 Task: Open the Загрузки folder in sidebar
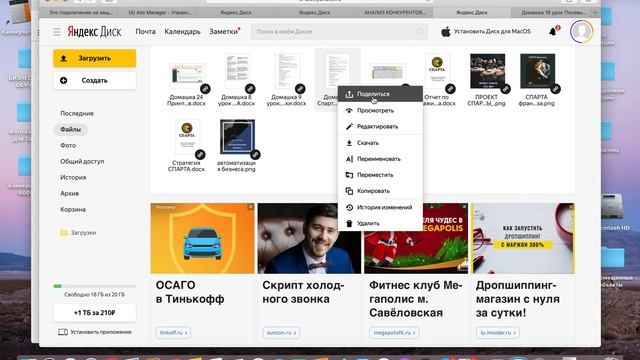[78, 233]
